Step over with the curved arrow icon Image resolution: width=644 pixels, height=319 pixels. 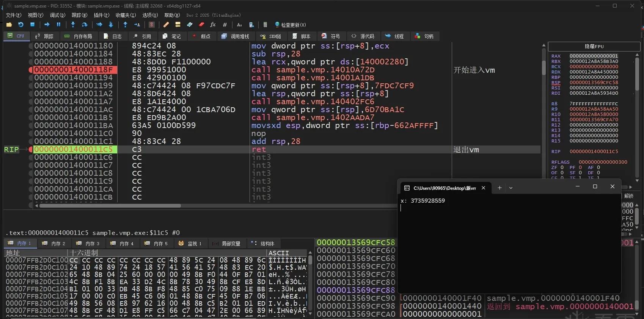click(x=85, y=25)
